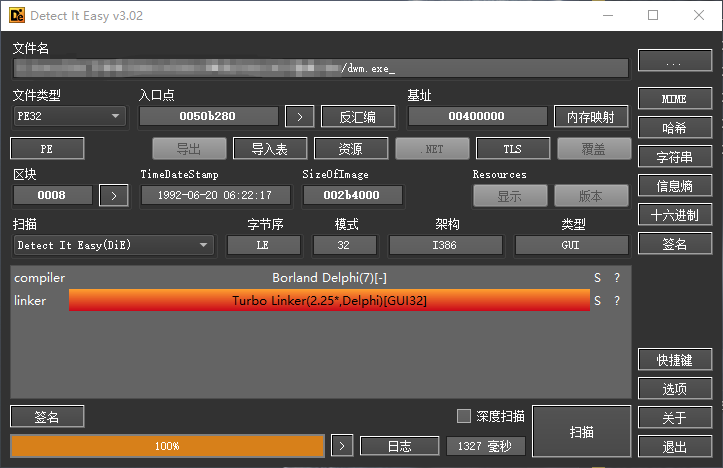Click the 签名 button at bottom left
Image resolution: width=723 pixels, height=468 pixels.
coord(47,416)
